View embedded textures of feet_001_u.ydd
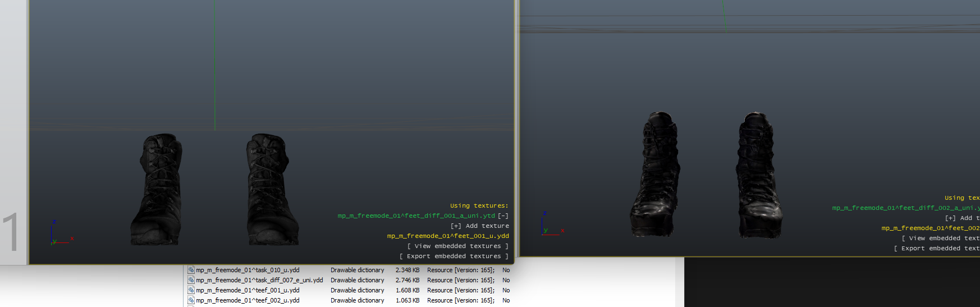The width and height of the screenshot is (980, 307). click(x=457, y=246)
